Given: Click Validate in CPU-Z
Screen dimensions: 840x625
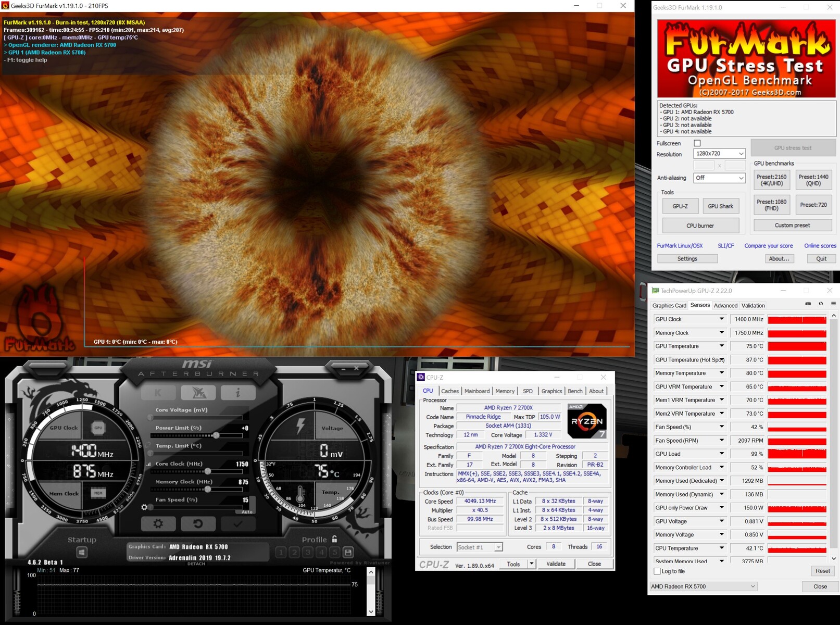Looking at the screenshot, I should [x=556, y=564].
